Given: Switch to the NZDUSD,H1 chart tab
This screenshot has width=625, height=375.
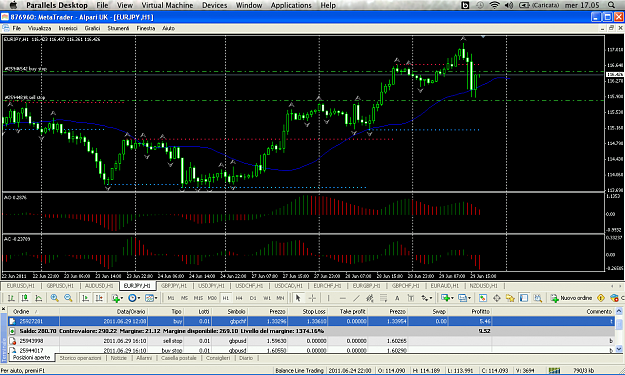Looking at the screenshot, I should [x=483, y=286].
